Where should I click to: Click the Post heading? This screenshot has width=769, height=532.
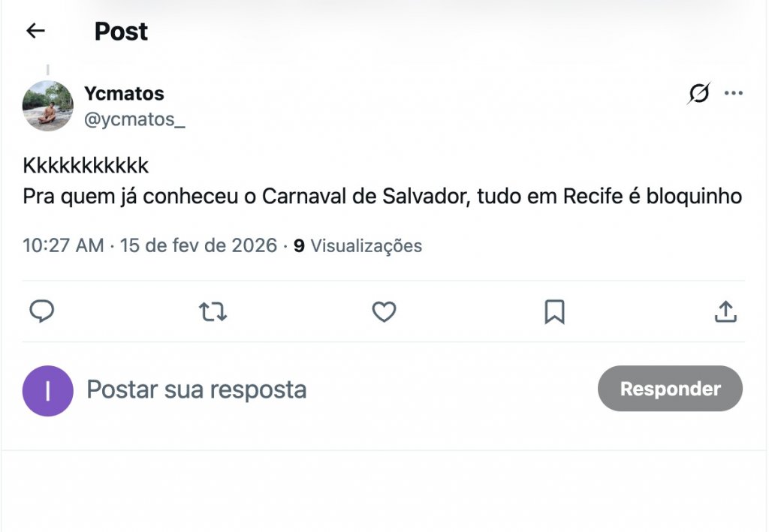tap(121, 32)
